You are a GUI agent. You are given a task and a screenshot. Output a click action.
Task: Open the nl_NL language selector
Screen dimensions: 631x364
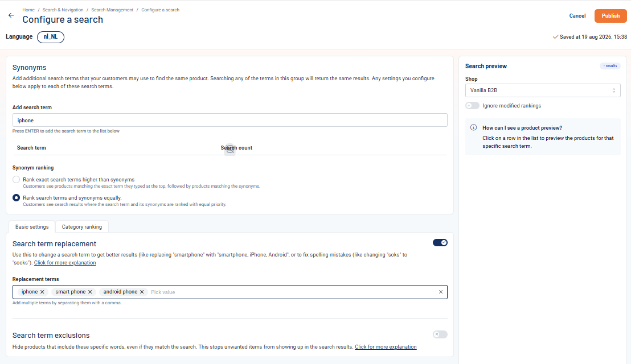[x=51, y=37]
